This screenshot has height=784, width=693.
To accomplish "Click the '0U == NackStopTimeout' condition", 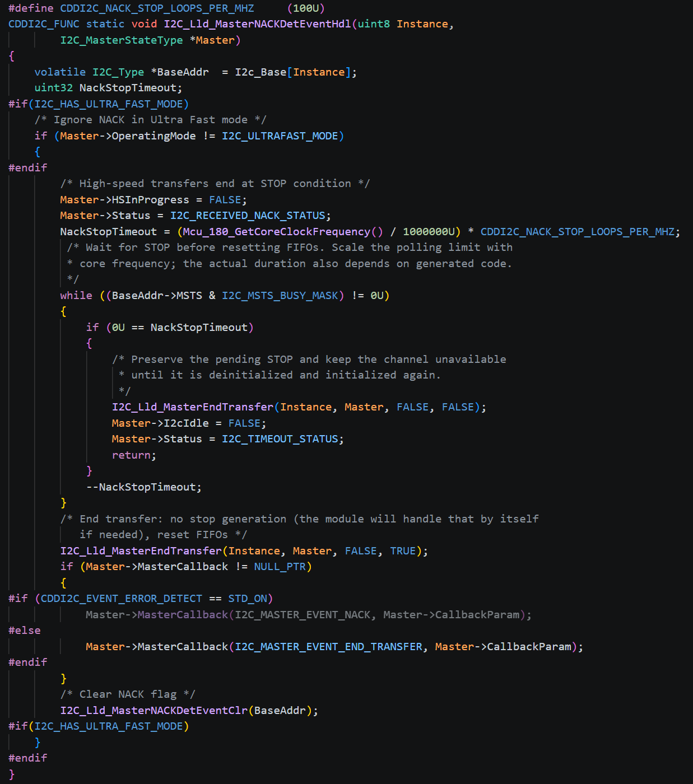I will pyautogui.click(x=180, y=328).
